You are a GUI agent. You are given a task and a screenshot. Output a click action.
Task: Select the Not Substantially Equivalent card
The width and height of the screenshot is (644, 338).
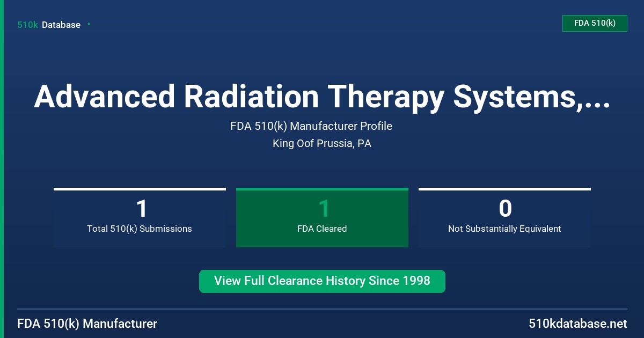(x=504, y=217)
